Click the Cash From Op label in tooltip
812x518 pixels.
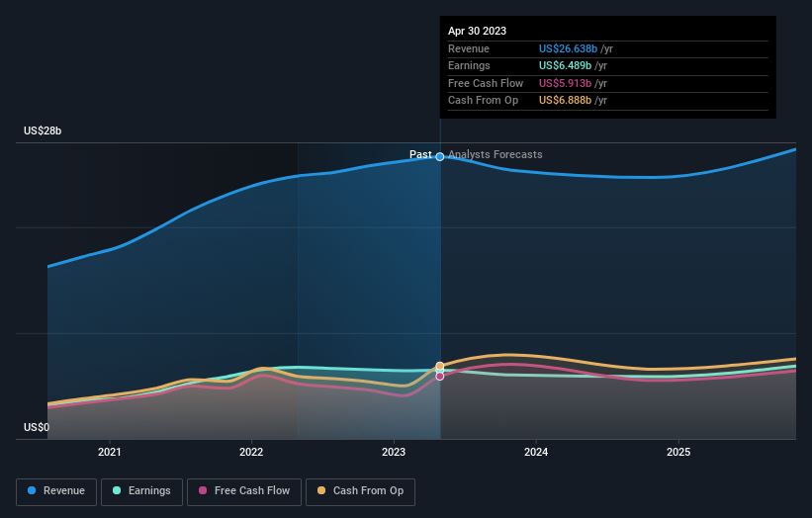(484, 101)
